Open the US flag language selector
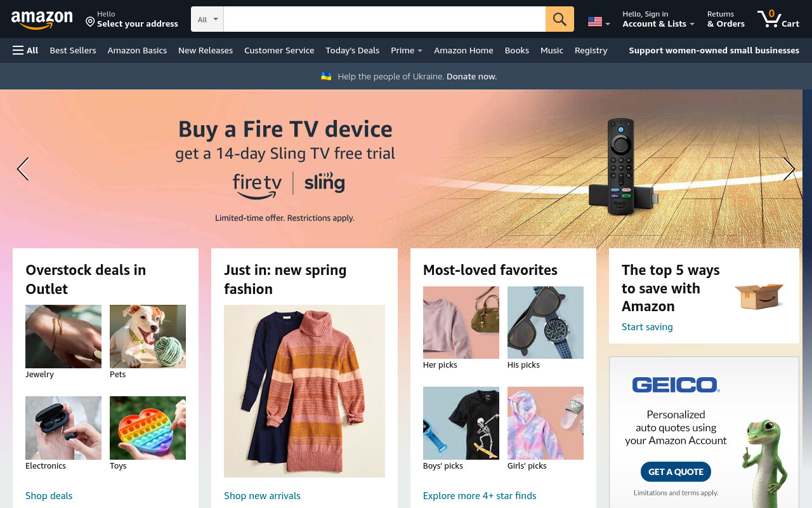The image size is (812, 508). 599,22
